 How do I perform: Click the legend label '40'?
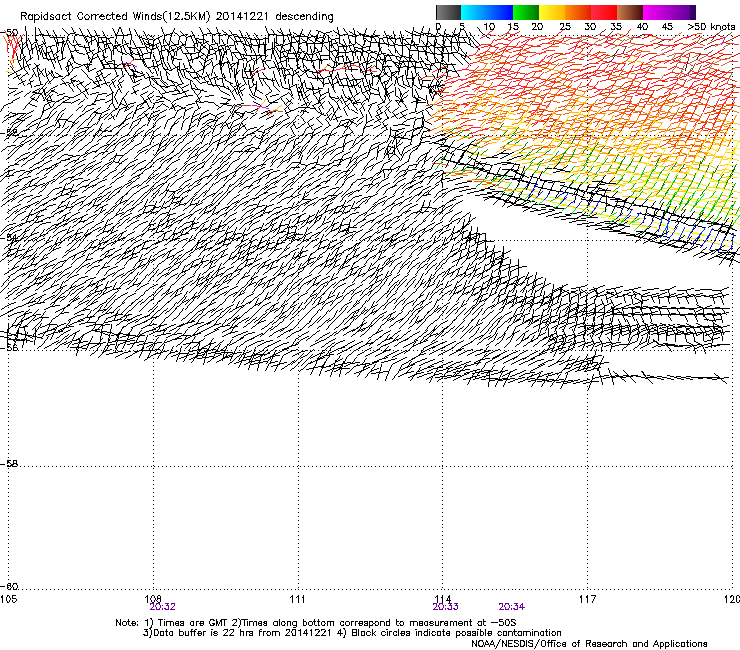pyautogui.click(x=642, y=26)
